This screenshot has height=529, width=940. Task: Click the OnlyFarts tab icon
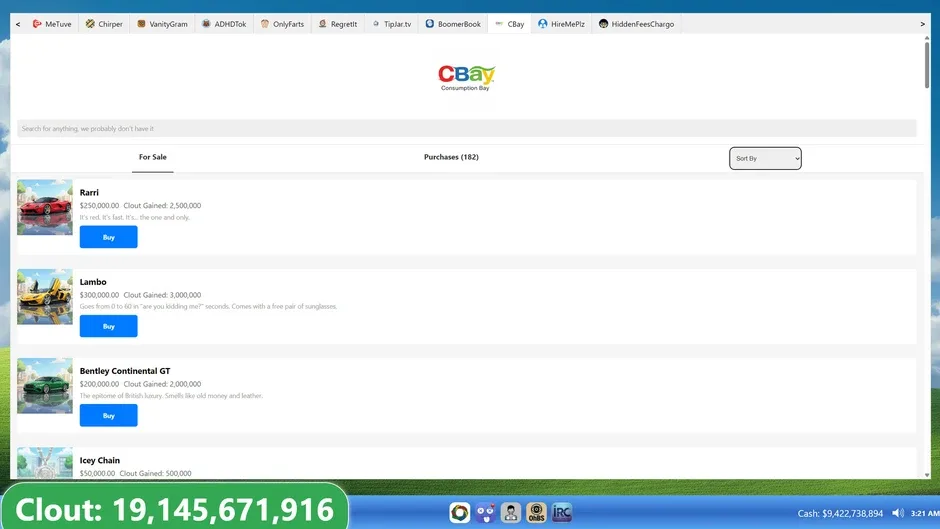(264, 24)
